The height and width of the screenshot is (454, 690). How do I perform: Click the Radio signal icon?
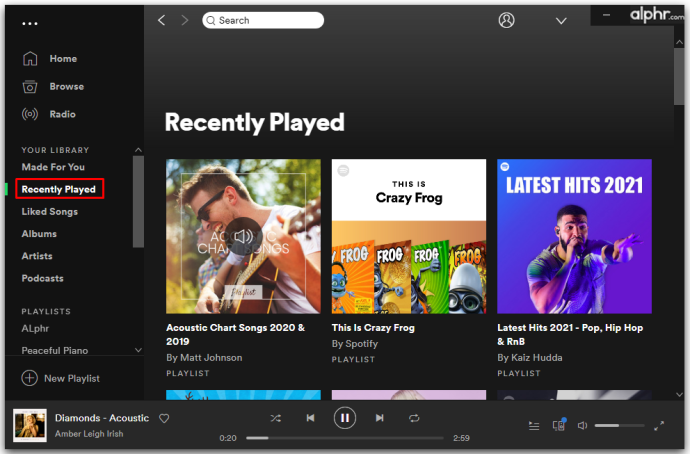pos(30,114)
